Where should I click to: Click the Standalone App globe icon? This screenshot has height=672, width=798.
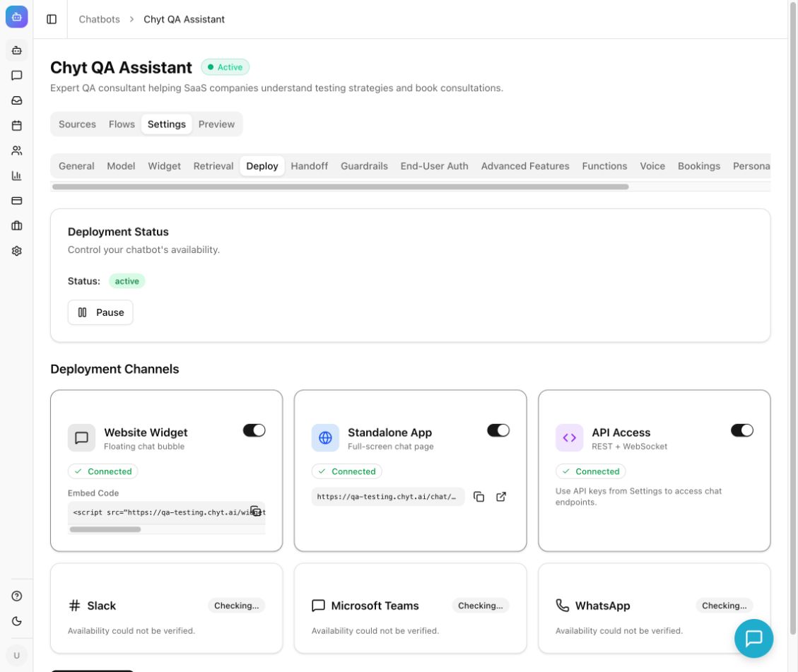point(325,437)
